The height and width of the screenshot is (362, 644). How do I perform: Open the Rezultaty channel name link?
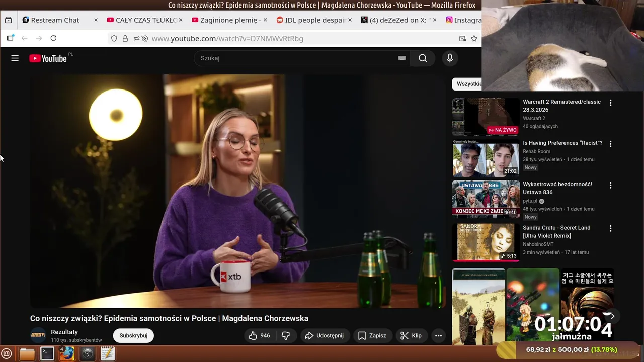coord(64,332)
